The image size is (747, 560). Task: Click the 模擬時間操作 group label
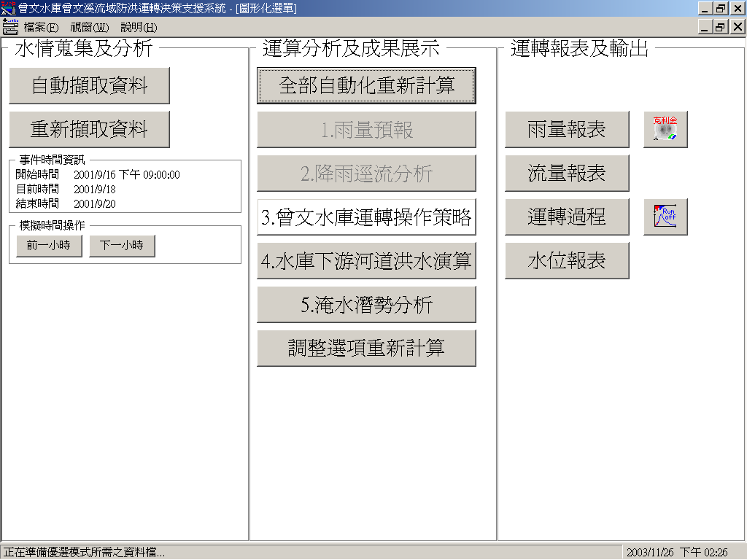coord(52,226)
